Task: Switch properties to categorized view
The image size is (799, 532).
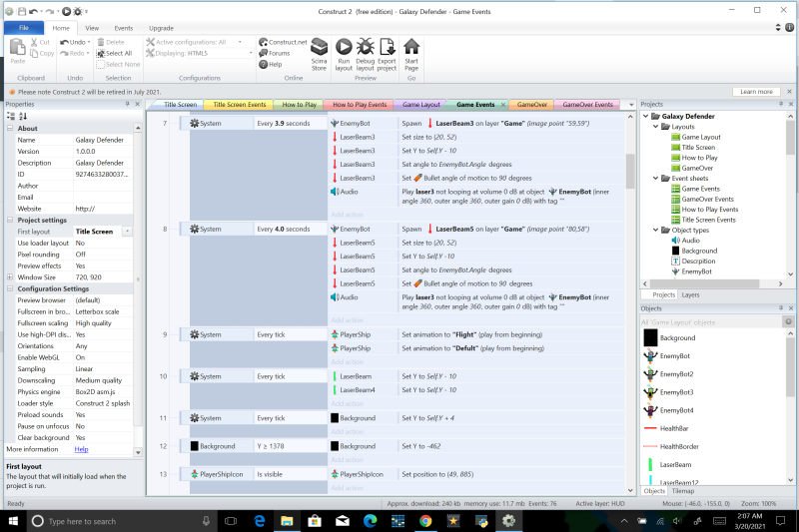Action: point(11,116)
